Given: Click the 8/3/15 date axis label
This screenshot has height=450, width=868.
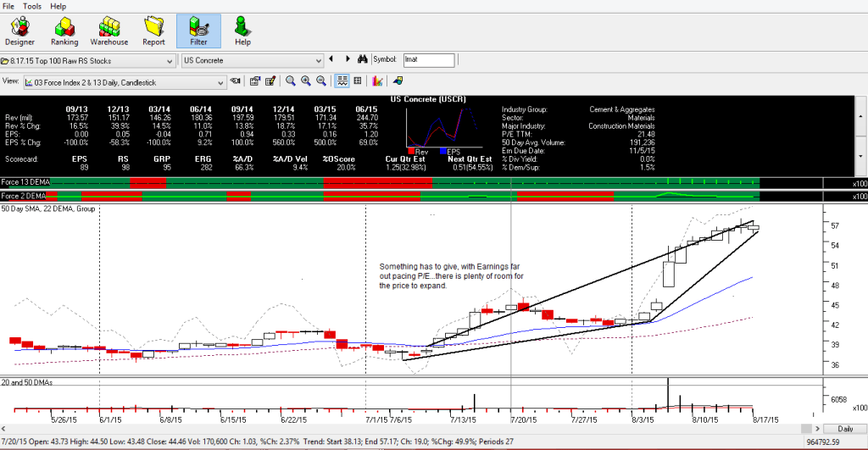Looking at the screenshot, I should tap(643, 420).
